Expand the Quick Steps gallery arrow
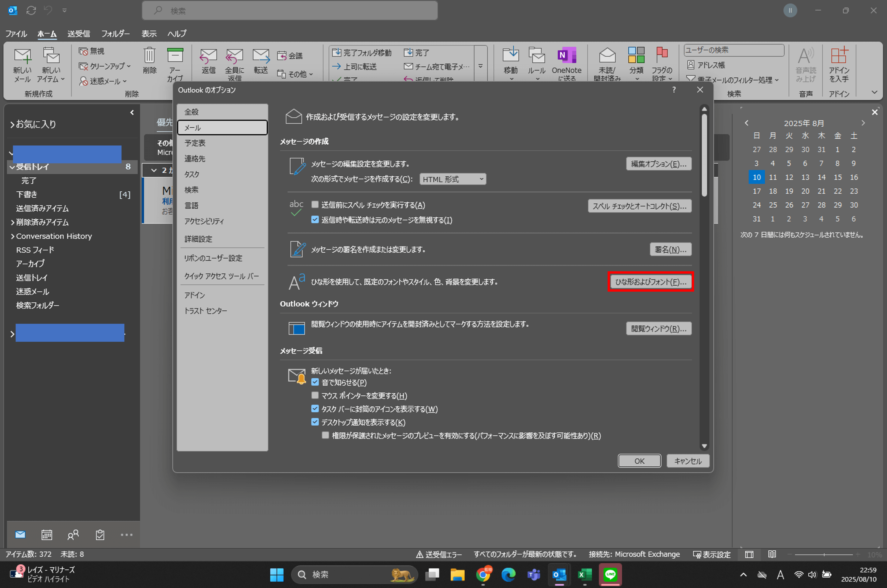Viewport: 887px width, 588px height. 481,66
